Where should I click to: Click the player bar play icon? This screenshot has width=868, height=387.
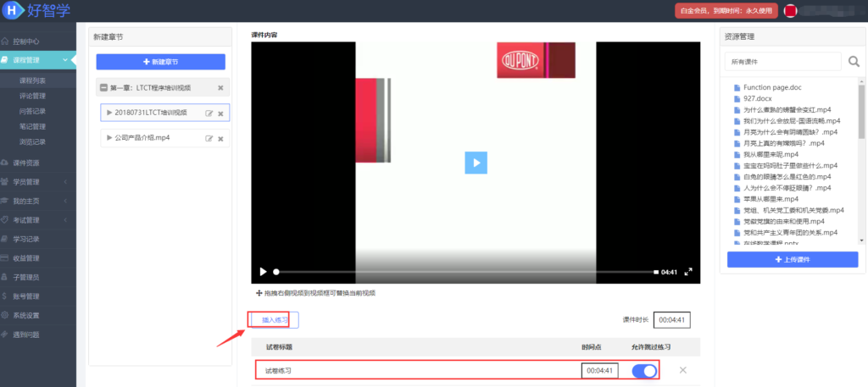coord(263,272)
